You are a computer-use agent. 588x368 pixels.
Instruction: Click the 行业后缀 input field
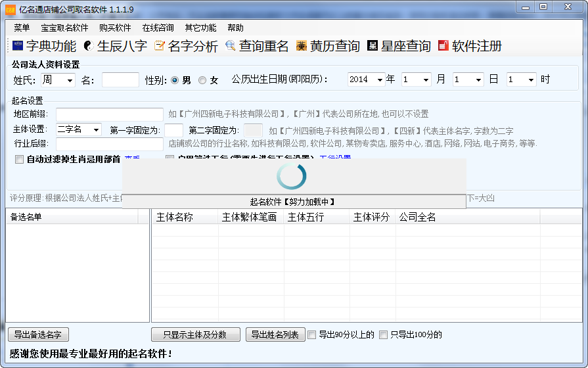(110, 144)
